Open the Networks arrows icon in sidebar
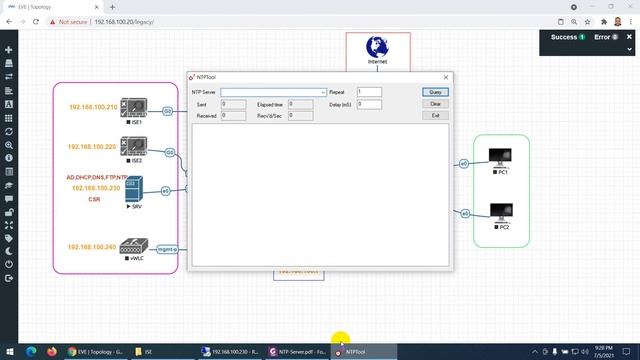 [9, 77]
